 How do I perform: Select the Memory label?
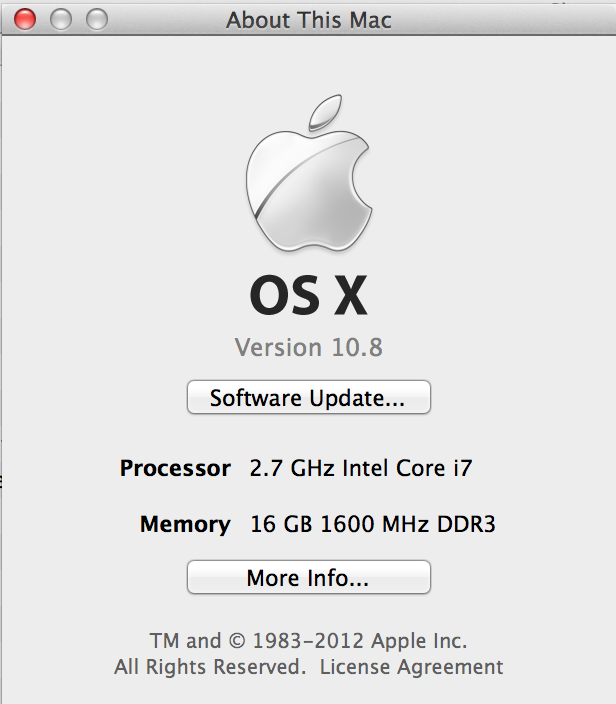pyautogui.click(x=185, y=524)
